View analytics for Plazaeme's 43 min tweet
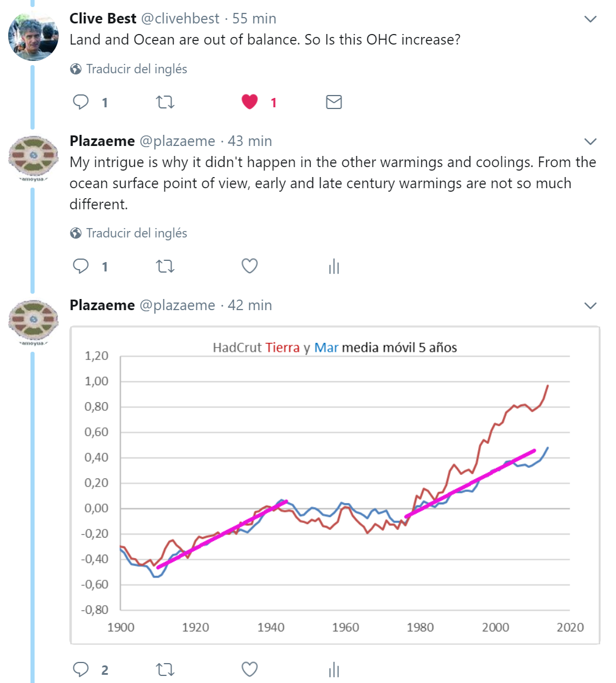The height and width of the screenshot is (683, 616). (333, 267)
